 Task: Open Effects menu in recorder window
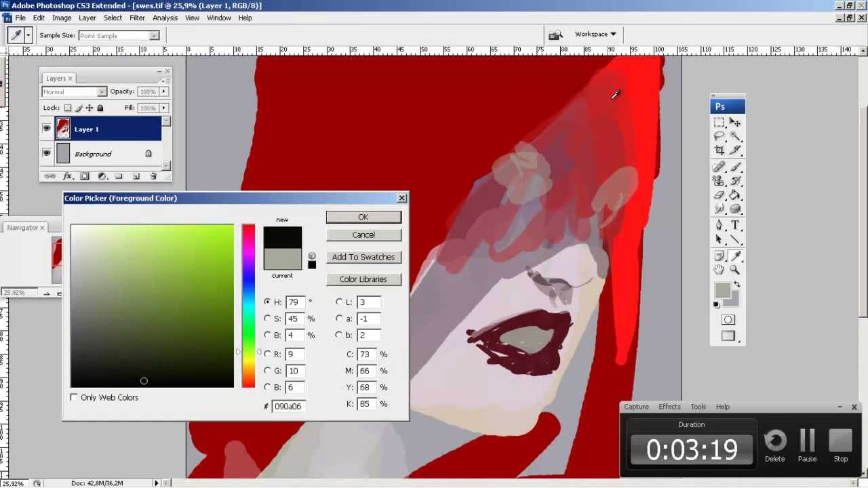[x=669, y=407]
